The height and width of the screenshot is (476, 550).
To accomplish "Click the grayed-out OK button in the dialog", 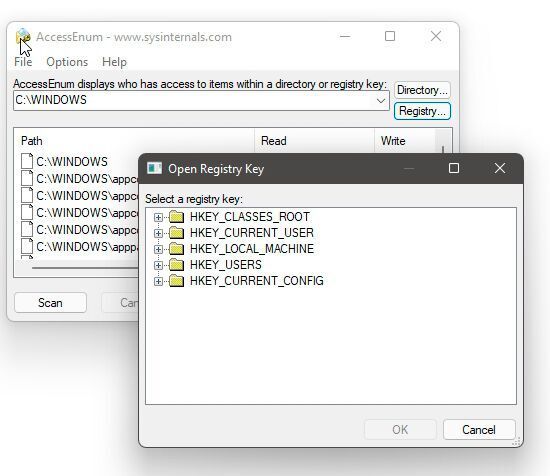I will pos(400,429).
